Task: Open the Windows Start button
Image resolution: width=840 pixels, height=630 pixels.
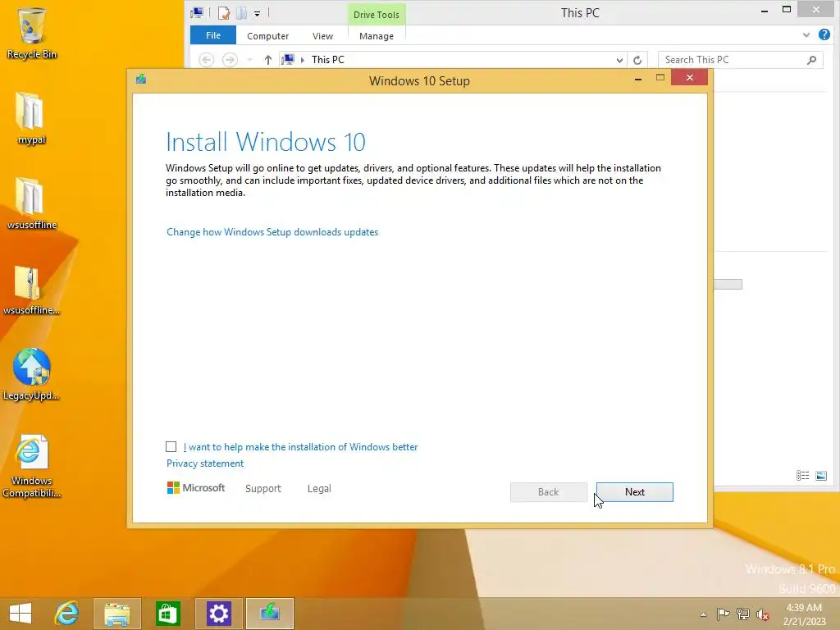Action: tap(21, 614)
